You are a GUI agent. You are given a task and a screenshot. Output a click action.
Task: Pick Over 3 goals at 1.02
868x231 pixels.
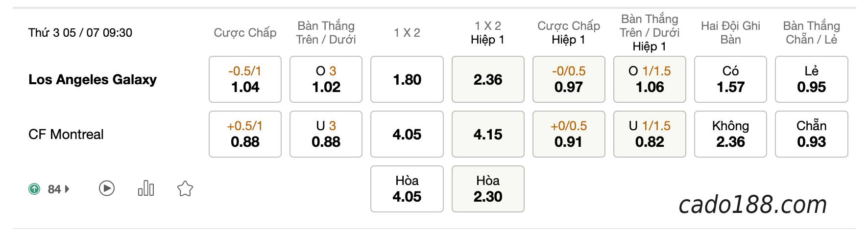(326, 79)
